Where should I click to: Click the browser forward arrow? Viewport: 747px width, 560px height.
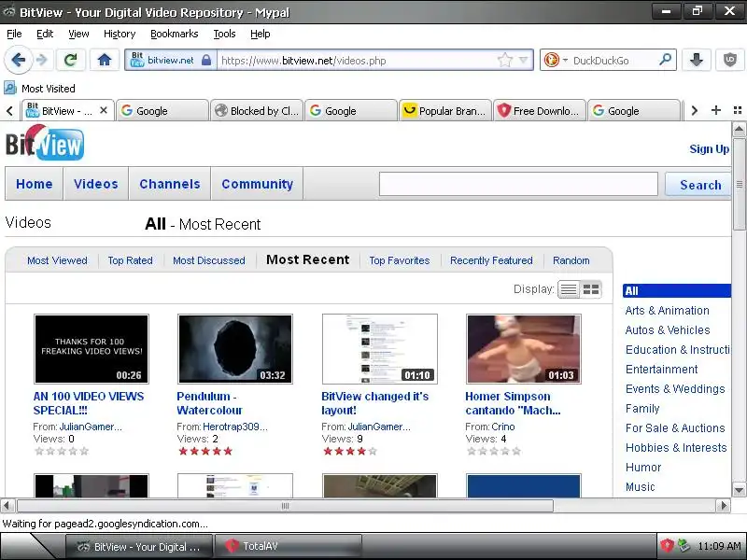coord(42,60)
